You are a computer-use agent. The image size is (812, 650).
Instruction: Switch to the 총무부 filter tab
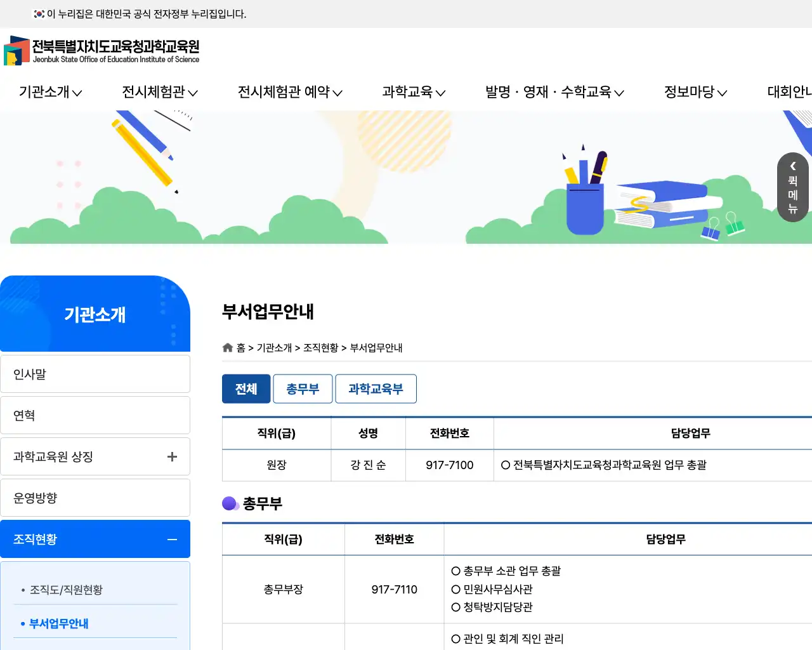pyautogui.click(x=303, y=388)
